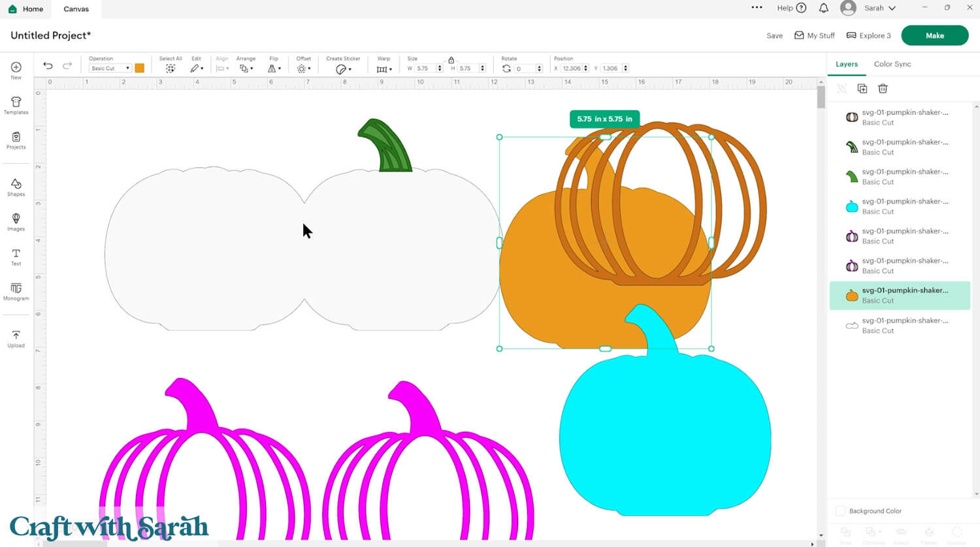
Task: Select the topmost brown ribbed pumpkin layer
Action: [x=900, y=117]
